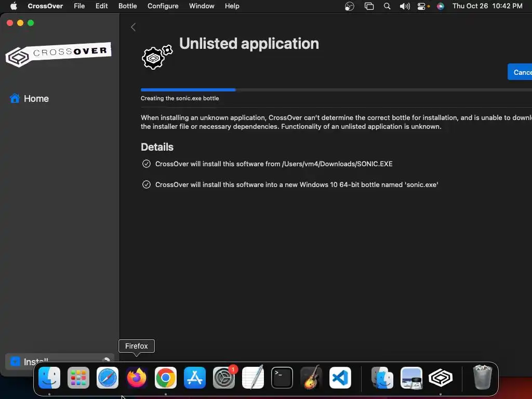Launch Terminal from the dock
This screenshot has height=399, width=532.
pyautogui.click(x=282, y=378)
